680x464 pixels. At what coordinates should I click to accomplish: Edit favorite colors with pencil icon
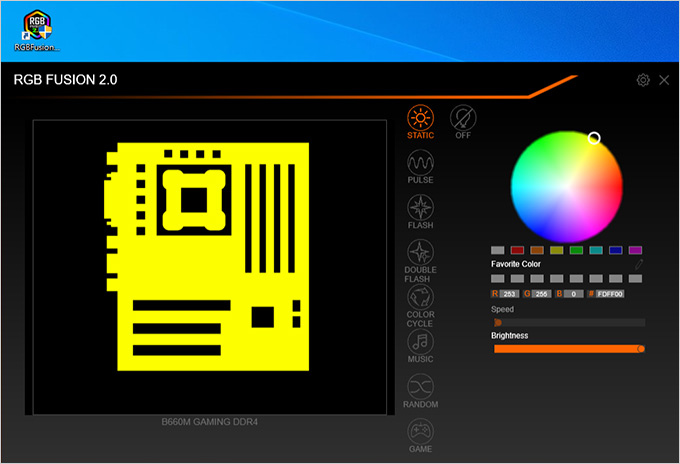pos(638,264)
